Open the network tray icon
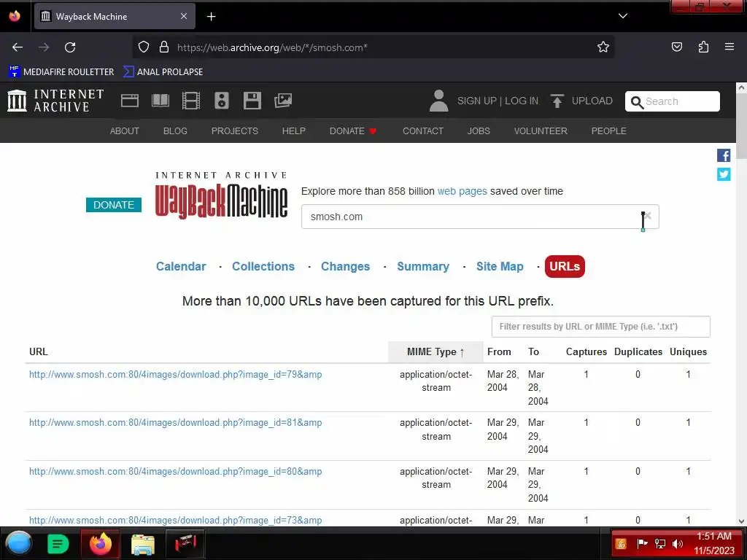The height and width of the screenshot is (560, 747). pos(659,544)
